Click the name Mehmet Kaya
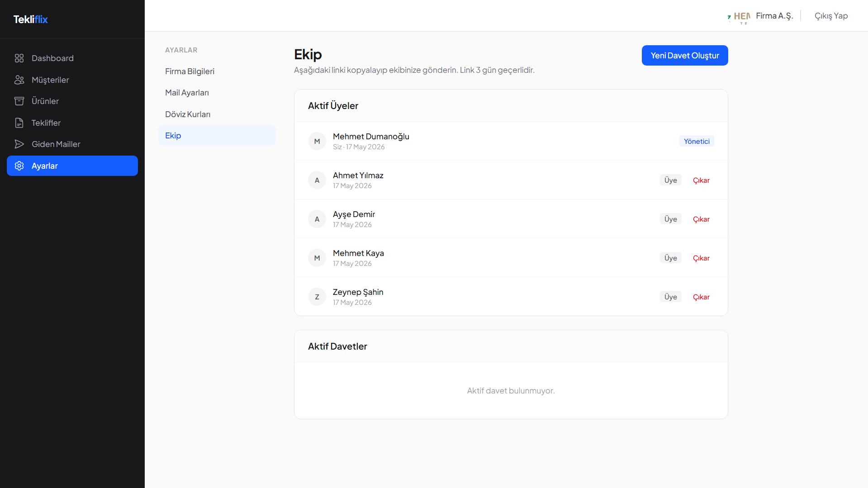Screen dimensions: 868x488 click(358, 253)
